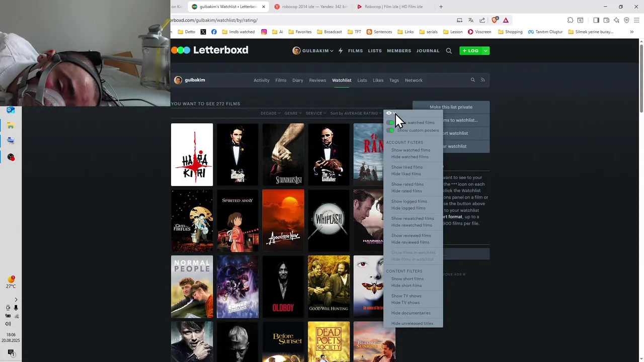Open Outlook from the taskbar
Viewport: 644px width, 362px height.
(11, 110)
